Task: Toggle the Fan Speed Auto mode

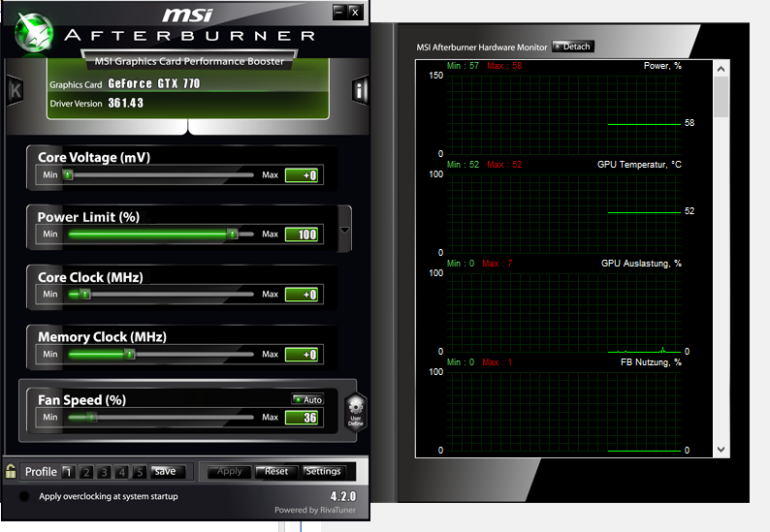Action: pyautogui.click(x=307, y=399)
